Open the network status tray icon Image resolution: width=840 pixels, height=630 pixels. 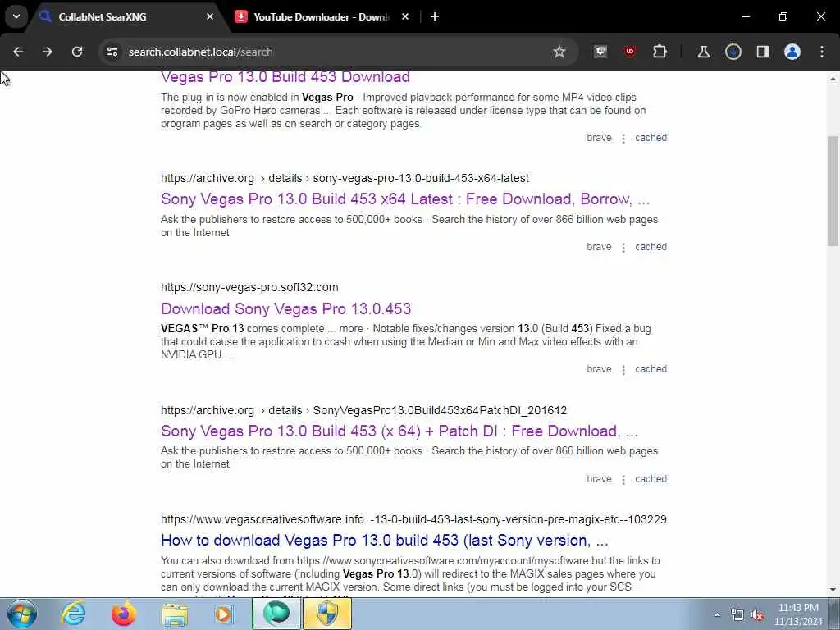tap(737, 615)
